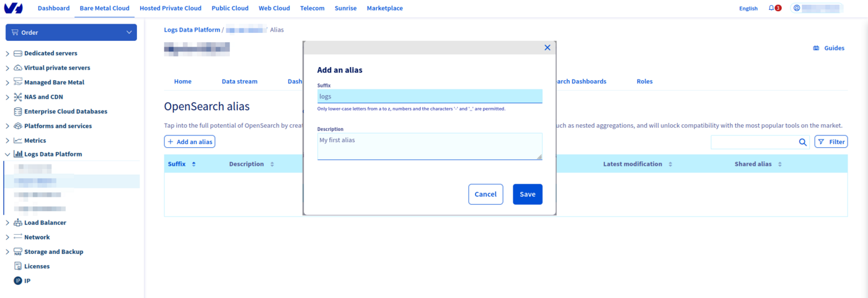This screenshot has height=298, width=868.
Task: Close the Add an alias dialog
Action: click(547, 48)
